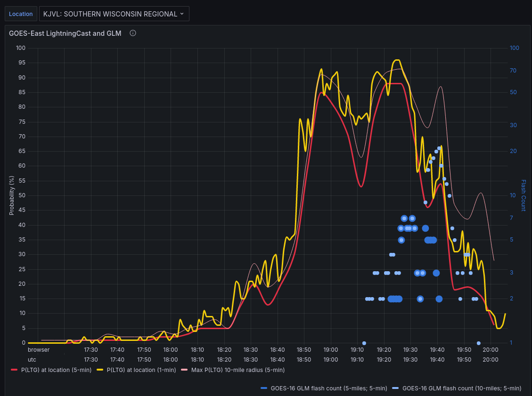Click the 19:00 tick label in the utc row

(x=331, y=359)
